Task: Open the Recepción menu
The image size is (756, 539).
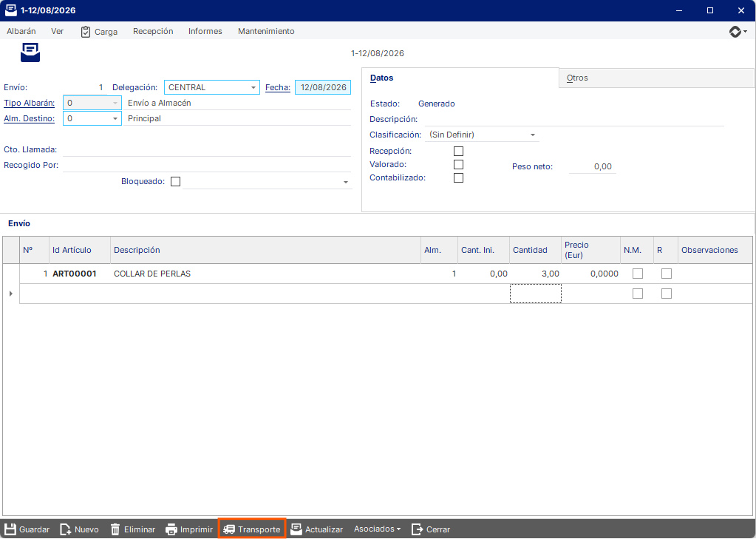Action: pos(153,31)
